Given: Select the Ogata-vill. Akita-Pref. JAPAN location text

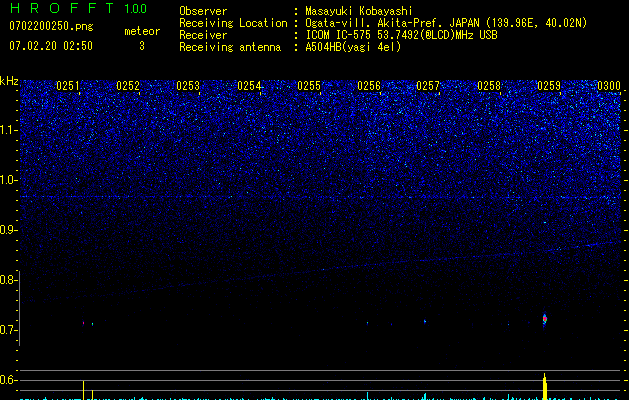Looking at the screenshot, I should (446, 23).
